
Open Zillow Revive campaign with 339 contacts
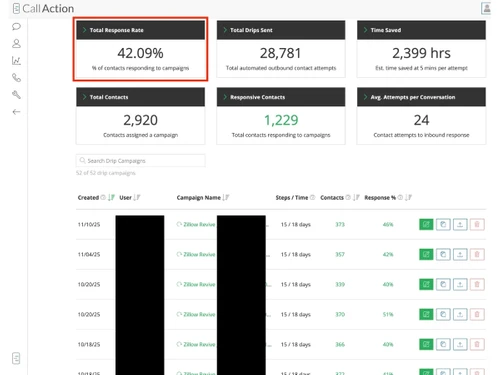[199, 284]
